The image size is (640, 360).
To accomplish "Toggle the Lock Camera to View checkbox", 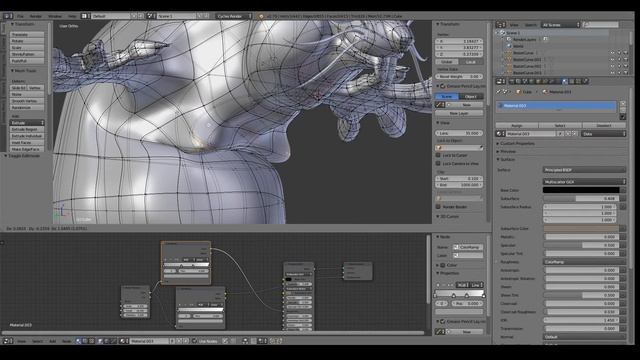I will coord(438,164).
